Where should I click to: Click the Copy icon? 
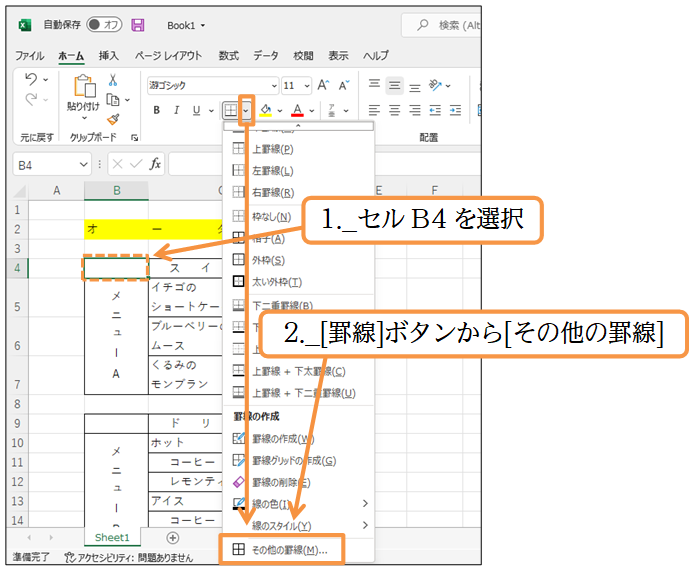[113, 100]
